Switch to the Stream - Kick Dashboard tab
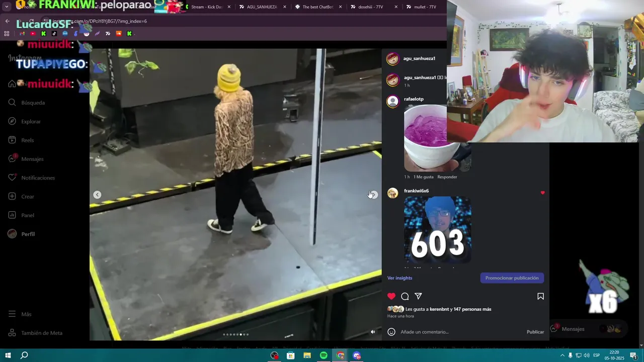 coord(207,7)
